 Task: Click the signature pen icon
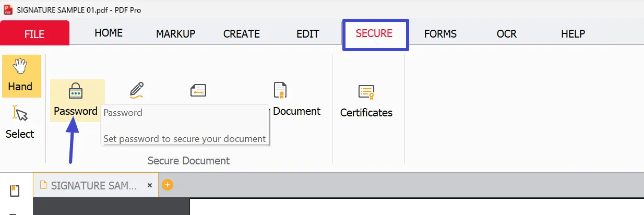pyautogui.click(x=137, y=90)
